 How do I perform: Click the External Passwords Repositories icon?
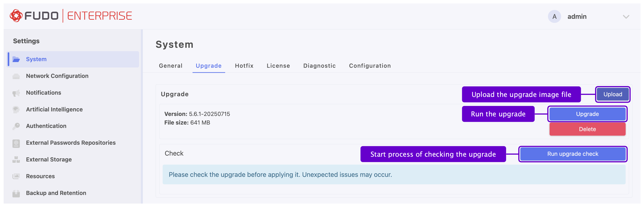pyautogui.click(x=16, y=143)
